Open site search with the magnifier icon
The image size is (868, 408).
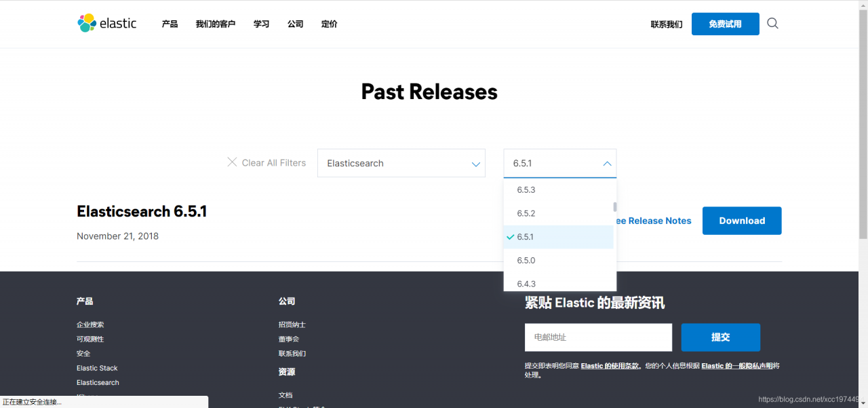click(x=772, y=23)
